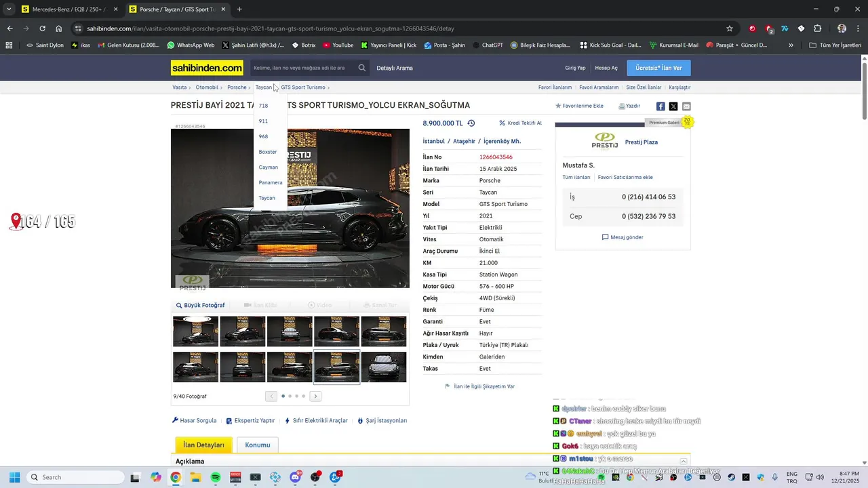Image resolution: width=868 pixels, height=488 pixels.
Task: Click the sahibinden.com logo
Action: click(x=207, y=68)
